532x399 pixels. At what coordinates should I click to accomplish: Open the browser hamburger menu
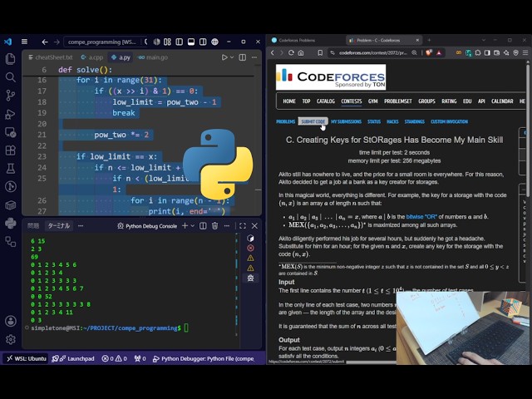click(525, 53)
